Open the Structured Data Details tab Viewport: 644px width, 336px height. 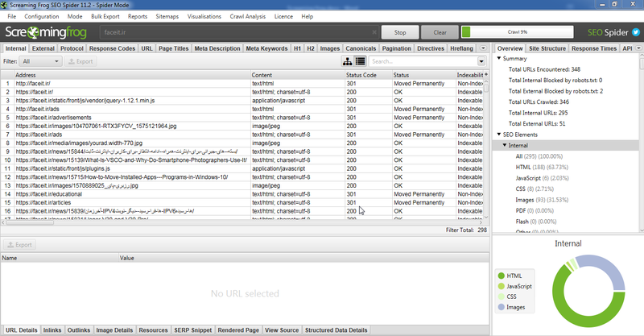(x=336, y=330)
